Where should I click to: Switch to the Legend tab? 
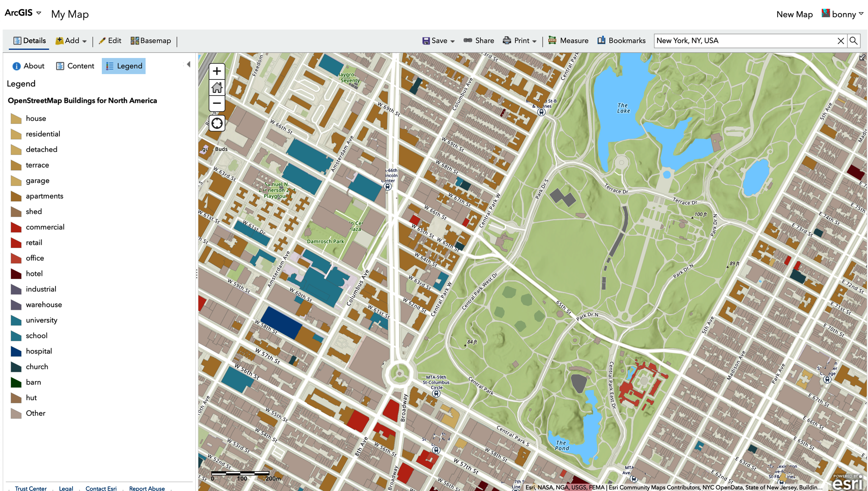tap(124, 66)
